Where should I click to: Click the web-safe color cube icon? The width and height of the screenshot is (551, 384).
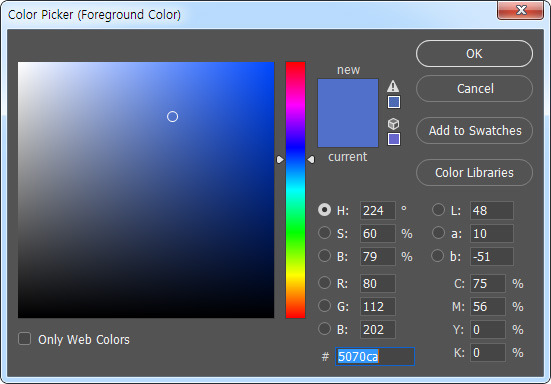click(393, 124)
